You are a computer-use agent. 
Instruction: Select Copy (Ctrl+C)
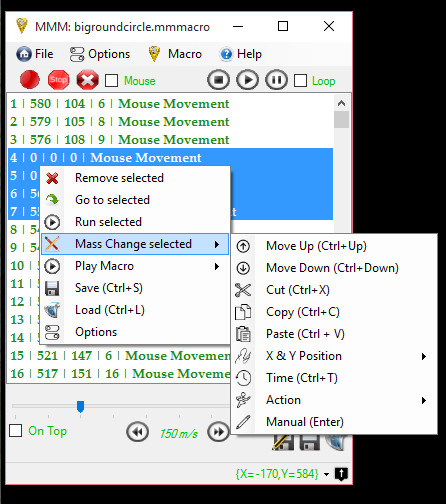pyautogui.click(x=334, y=312)
